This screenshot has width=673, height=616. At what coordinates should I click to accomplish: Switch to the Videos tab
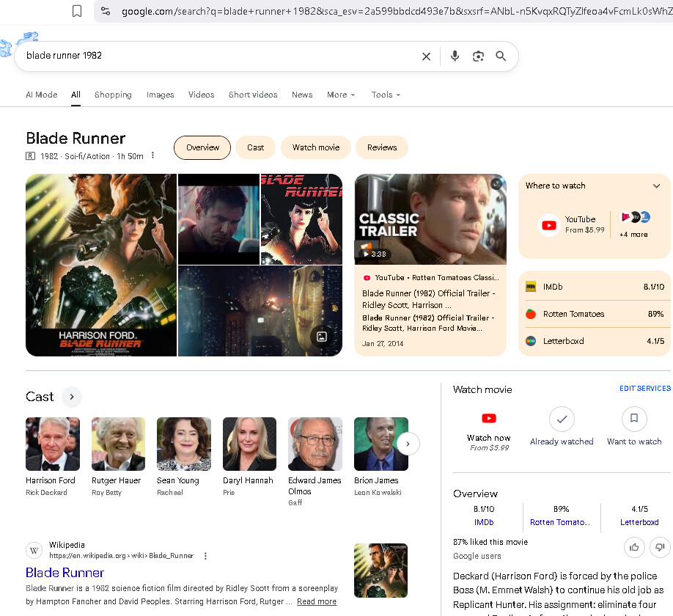point(201,95)
